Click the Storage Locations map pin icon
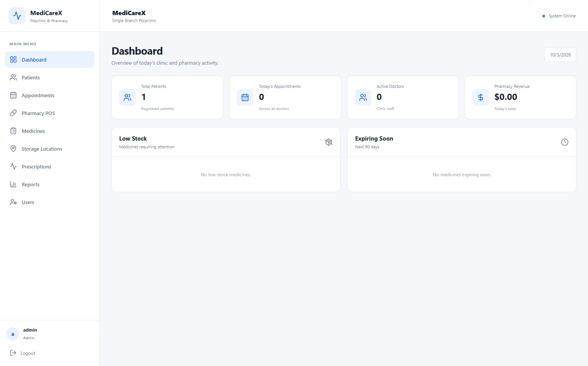This screenshot has width=588, height=366. [x=13, y=149]
